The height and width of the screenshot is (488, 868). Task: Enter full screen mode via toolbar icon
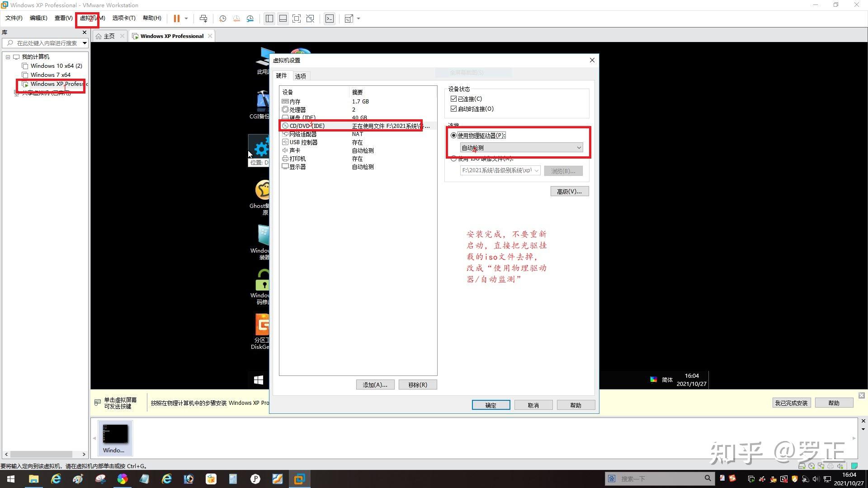(x=297, y=19)
